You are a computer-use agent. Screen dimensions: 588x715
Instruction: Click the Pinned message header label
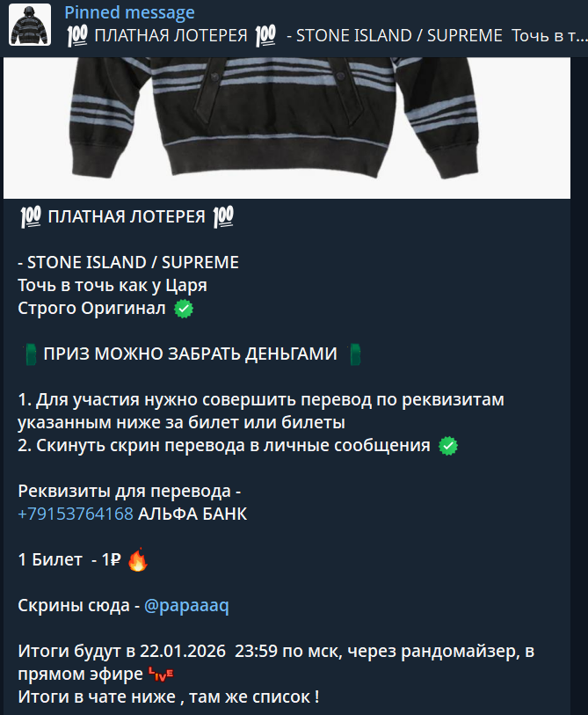129,13
